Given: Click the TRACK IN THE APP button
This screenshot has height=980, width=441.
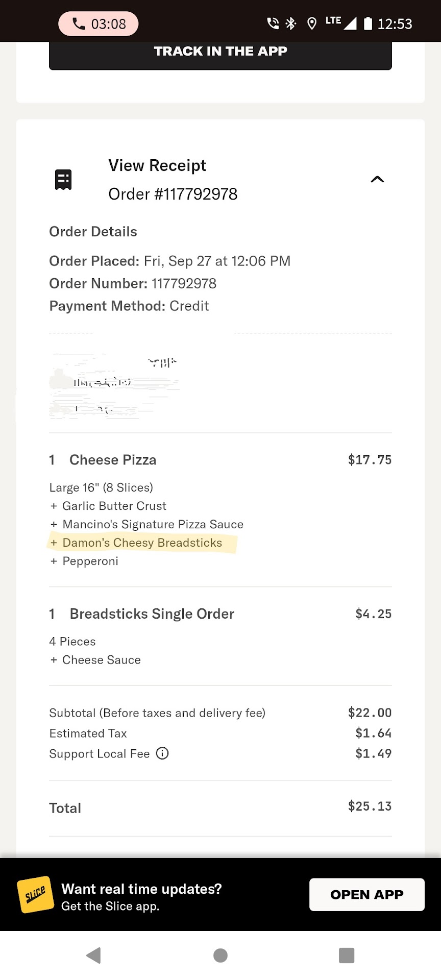Looking at the screenshot, I should 220,52.
